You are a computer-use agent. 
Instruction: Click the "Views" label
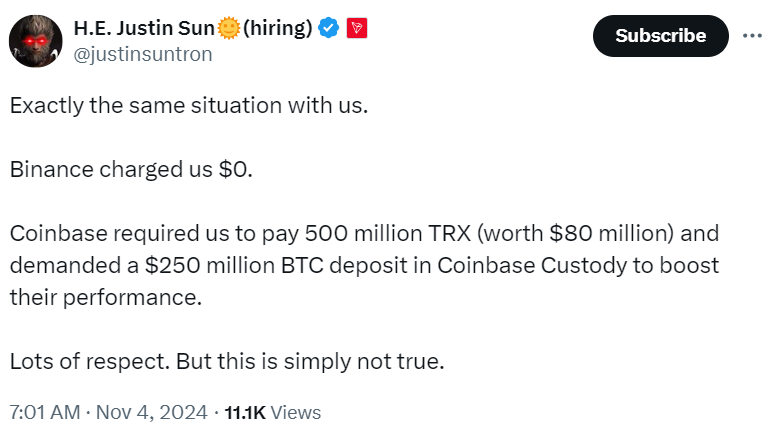tap(296, 412)
